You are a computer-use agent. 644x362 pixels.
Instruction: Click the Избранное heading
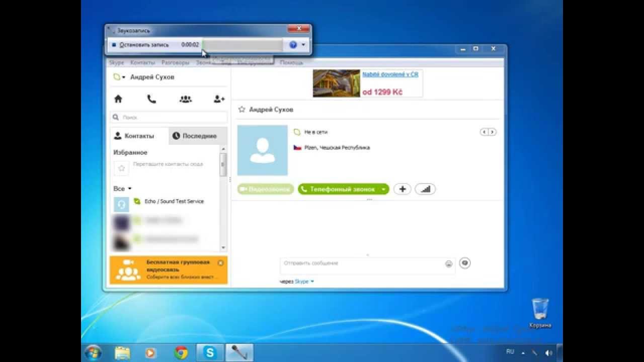tap(130, 152)
